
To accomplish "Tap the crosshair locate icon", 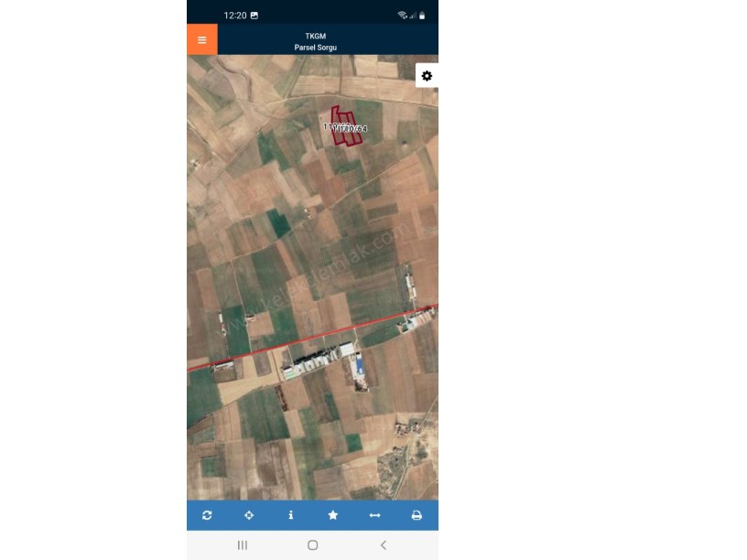I will tap(249, 515).
